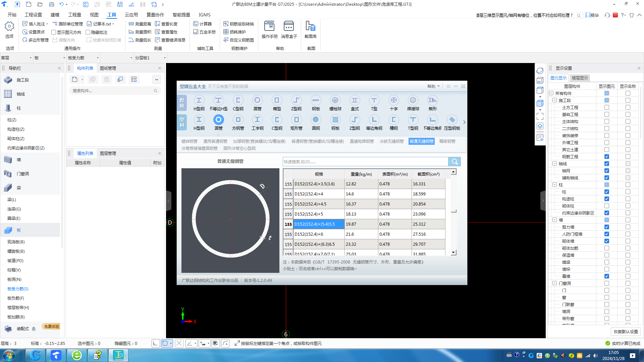Viewport: 644px width, 362px height.
Task: Expand more profile types with right arrow
Action: 464,122
